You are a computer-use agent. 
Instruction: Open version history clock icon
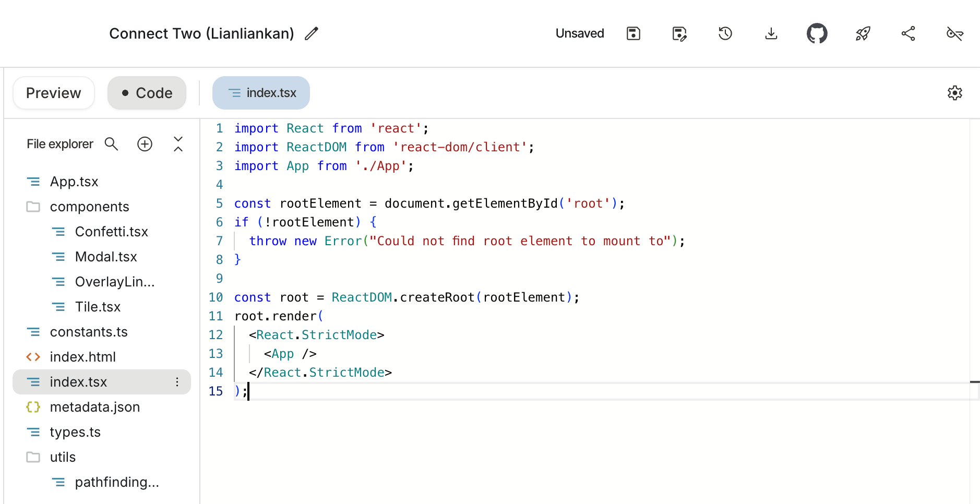coord(725,33)
